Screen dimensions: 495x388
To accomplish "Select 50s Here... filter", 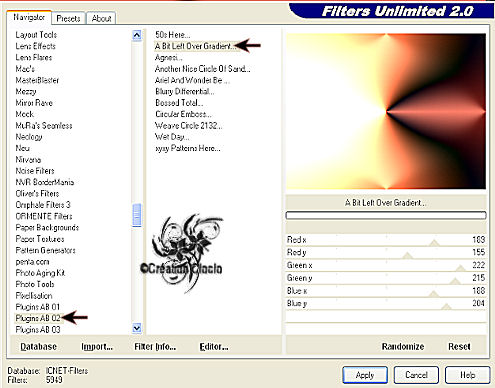I will click(172, 35).
